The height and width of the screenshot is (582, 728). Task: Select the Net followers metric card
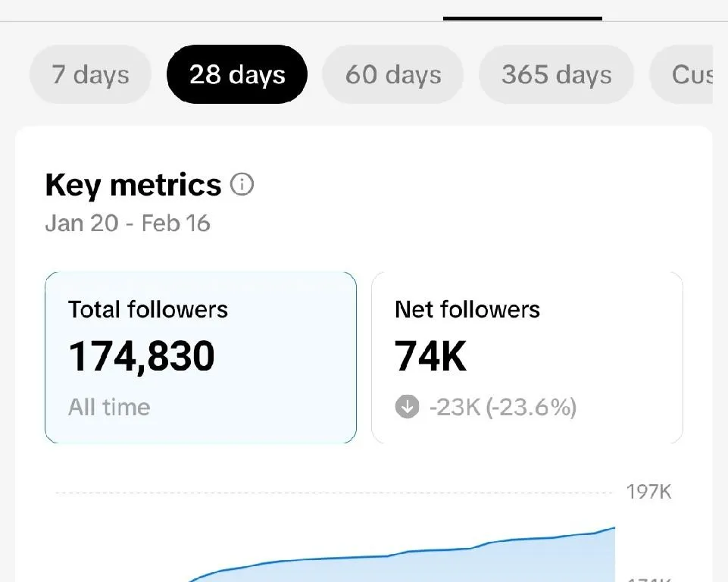pos(526,357)
